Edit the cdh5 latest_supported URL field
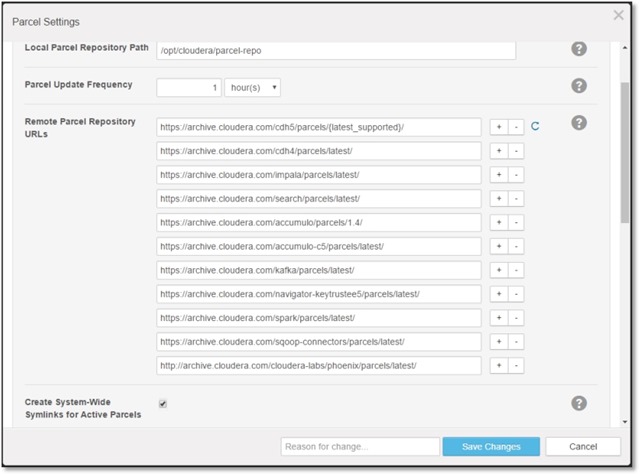The image size is (640, 475). (319, 127)
